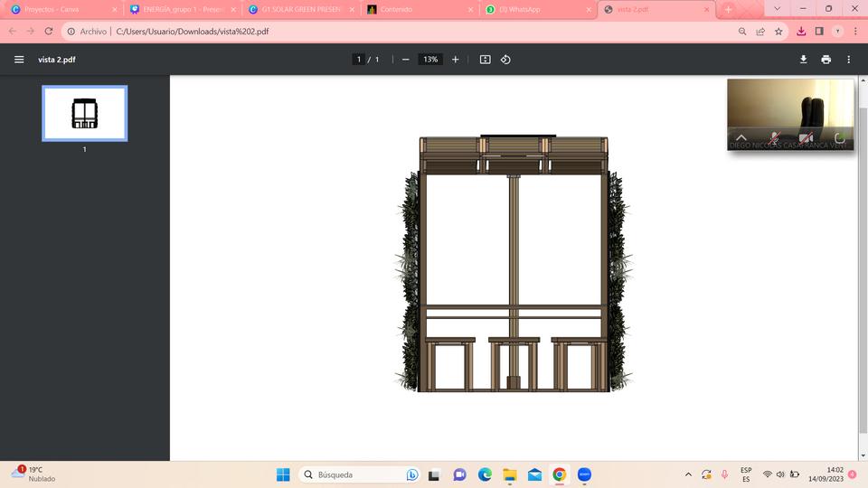This screenshot has height=488, width=868.
Task: Edit the page number field
Action: (x=359, y=60)
